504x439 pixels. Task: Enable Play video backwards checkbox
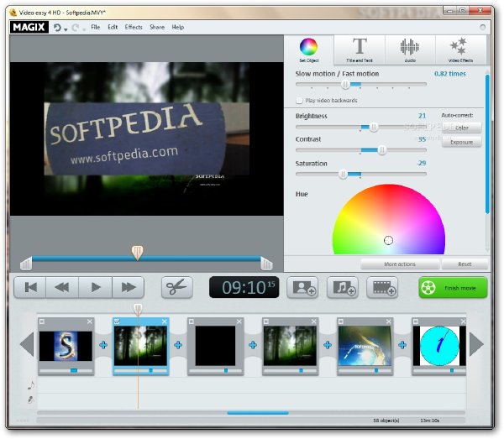[x=299, y=101]
